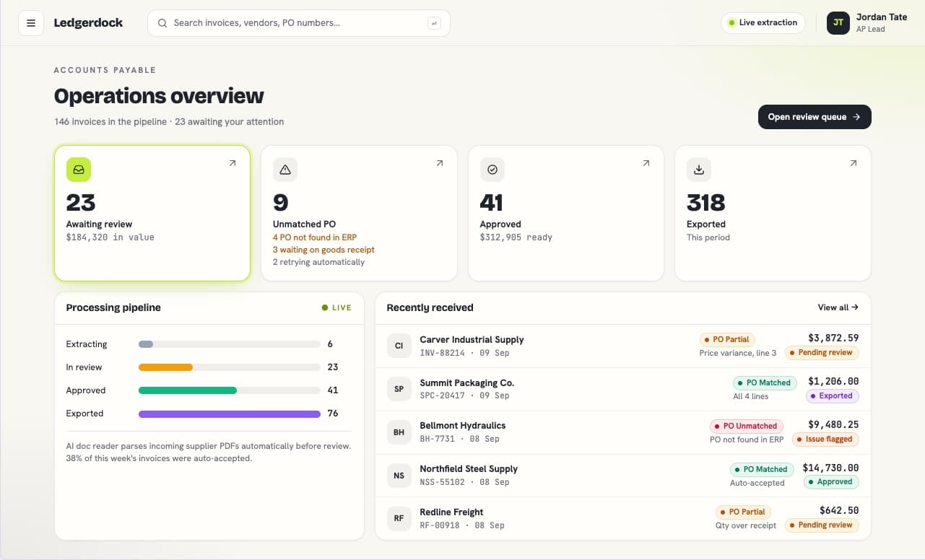Click "3 waiting on goods receipt" text
Image resolution: width=925 pixels, height=560 pixels.
[x=323, y=250]
